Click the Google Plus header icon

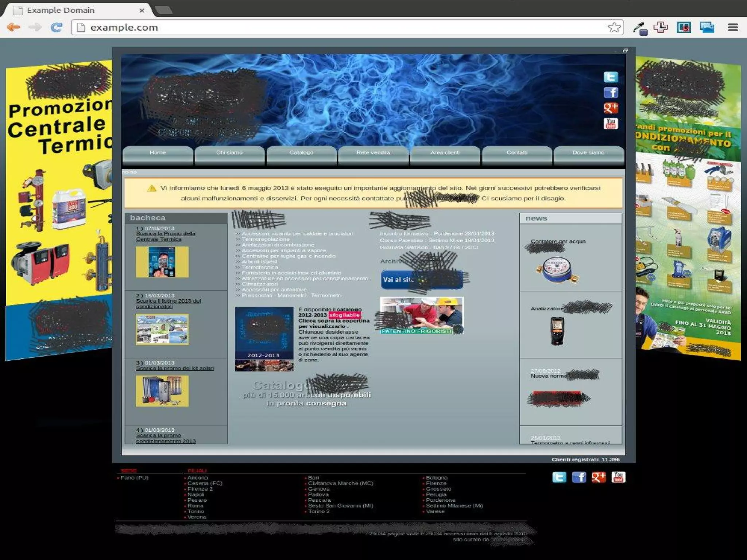611,108
